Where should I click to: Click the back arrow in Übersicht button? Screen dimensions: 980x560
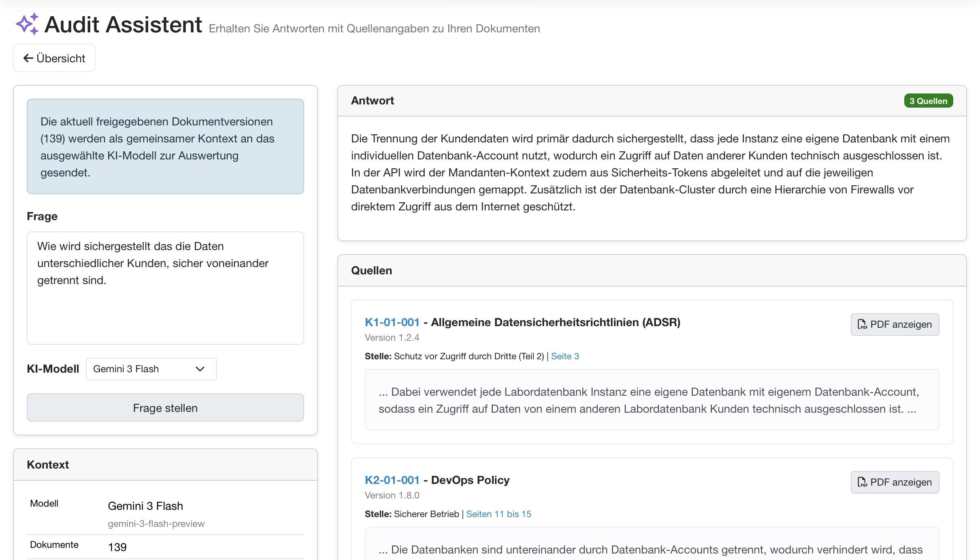(x=28, y=58)
